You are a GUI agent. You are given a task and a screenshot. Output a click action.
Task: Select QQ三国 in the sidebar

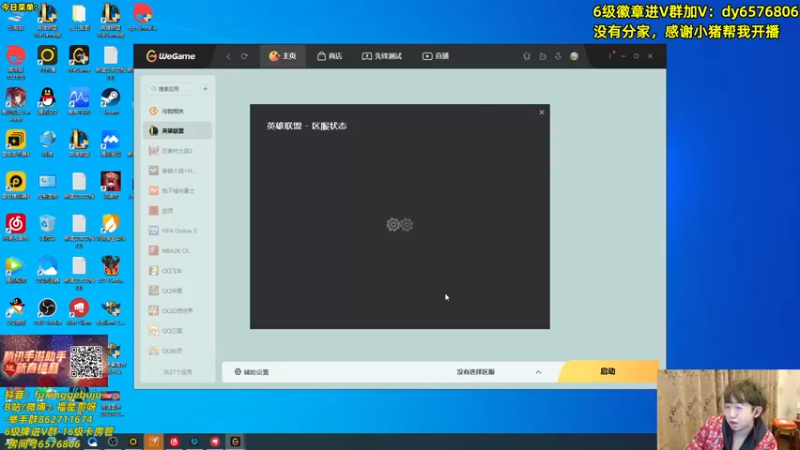[x=178, y=331]
